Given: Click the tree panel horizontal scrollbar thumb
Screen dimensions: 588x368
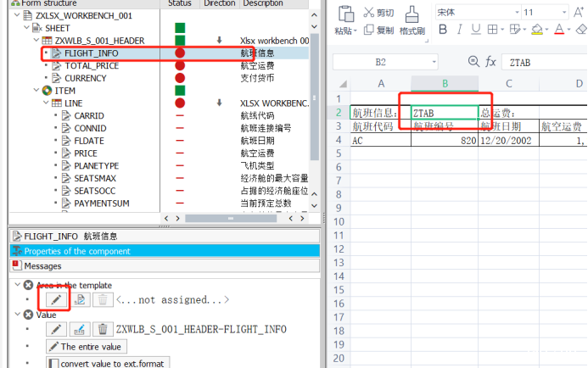Looking at the screenshot, I should 231,218.
